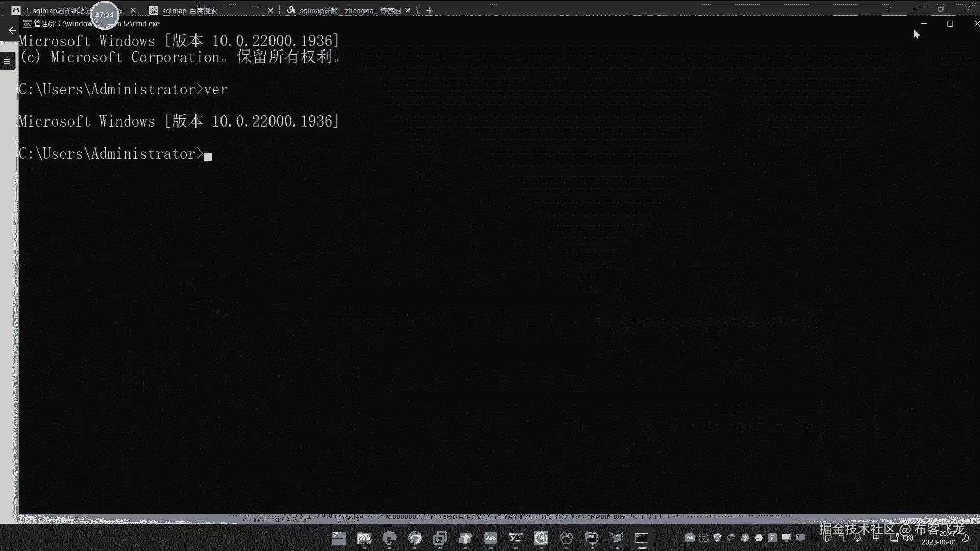
Task: Click the cmd.exe title bar icon
Action: [x=27, y=23]
